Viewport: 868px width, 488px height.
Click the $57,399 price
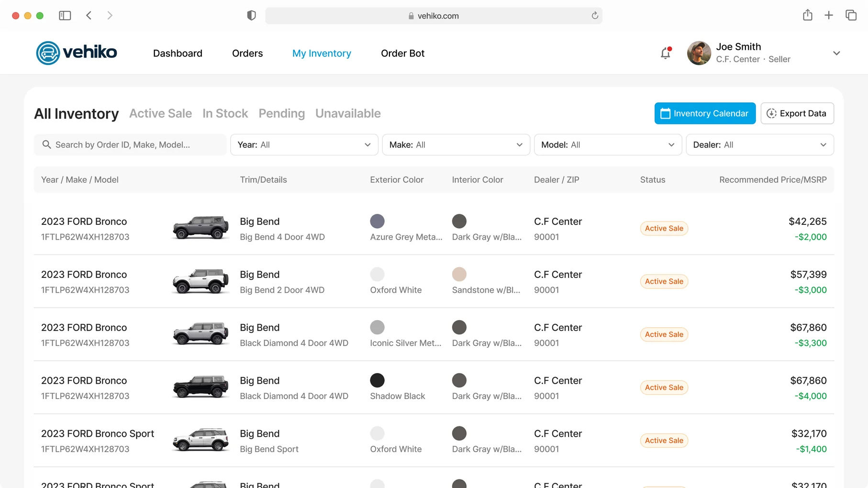point(808,275)
